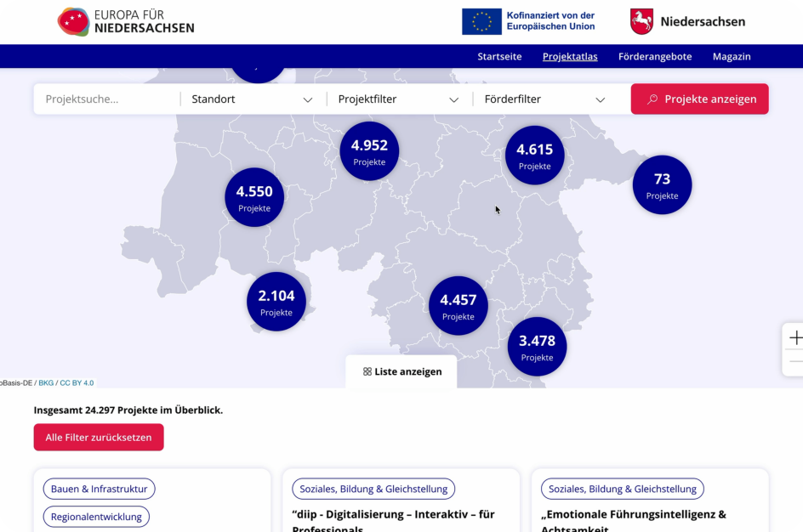The height and width of the screenshot is (532, 803).
Task: Open the CC BY 4.0 license link
Action: pos(77,383)
